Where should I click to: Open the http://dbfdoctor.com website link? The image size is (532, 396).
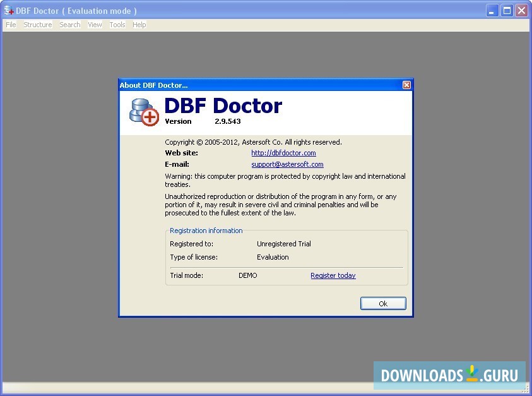283,153
